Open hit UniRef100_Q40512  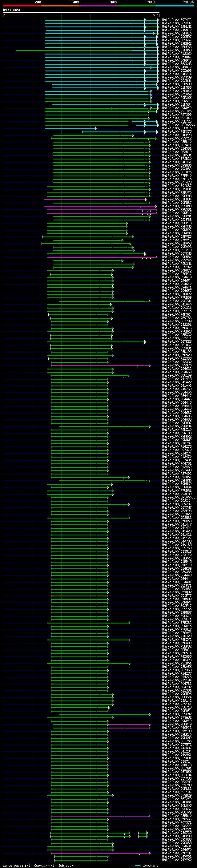(x=177, y=30)
